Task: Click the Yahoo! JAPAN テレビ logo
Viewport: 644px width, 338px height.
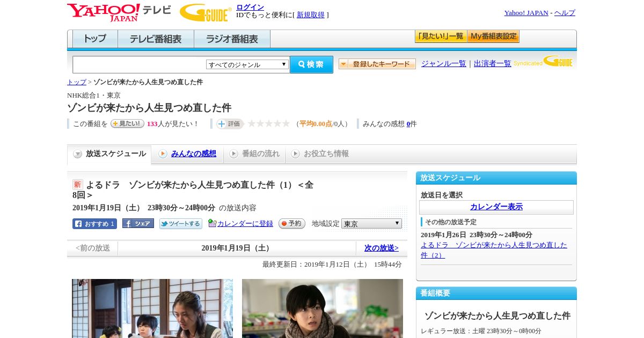Action: 119,12
